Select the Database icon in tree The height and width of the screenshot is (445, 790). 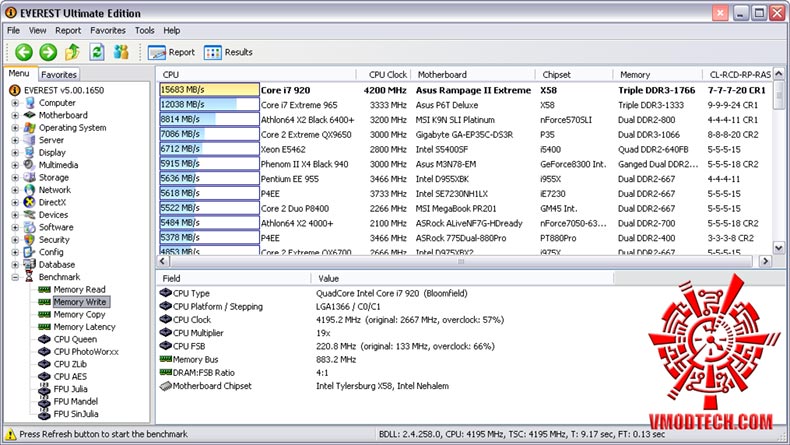tap(30, 265)
